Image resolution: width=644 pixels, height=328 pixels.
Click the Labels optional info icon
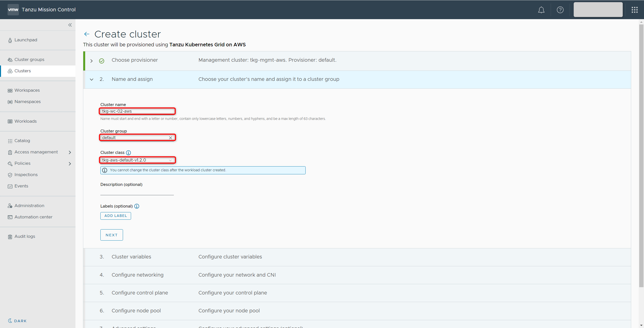click(x=137, y=206)
